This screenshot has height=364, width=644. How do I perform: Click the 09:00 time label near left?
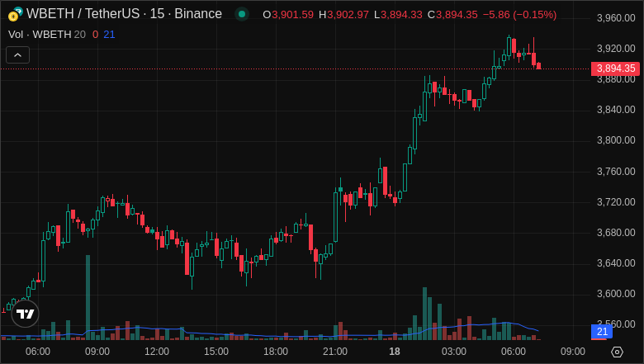(97, 352)
